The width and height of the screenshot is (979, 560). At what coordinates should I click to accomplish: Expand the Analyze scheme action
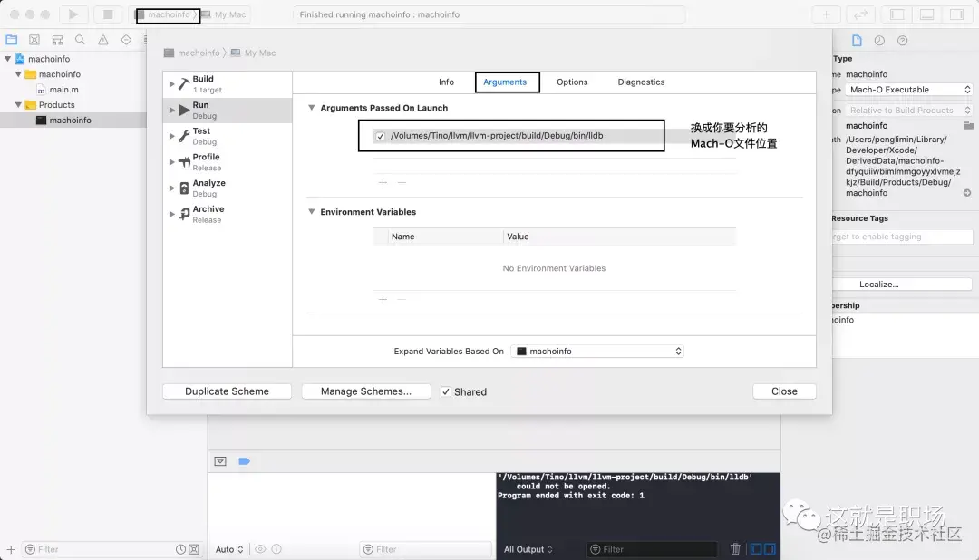171,188
